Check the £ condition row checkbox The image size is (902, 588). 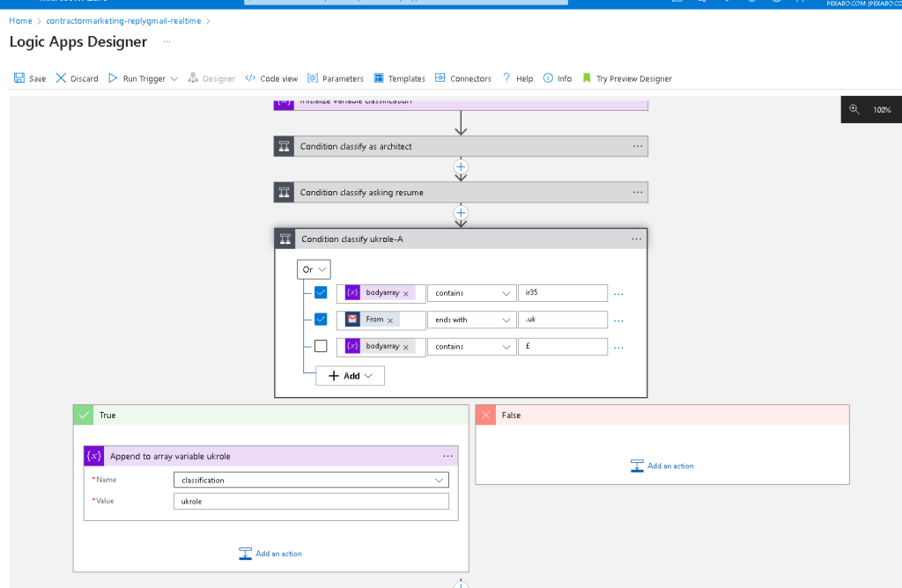[321, 346]
